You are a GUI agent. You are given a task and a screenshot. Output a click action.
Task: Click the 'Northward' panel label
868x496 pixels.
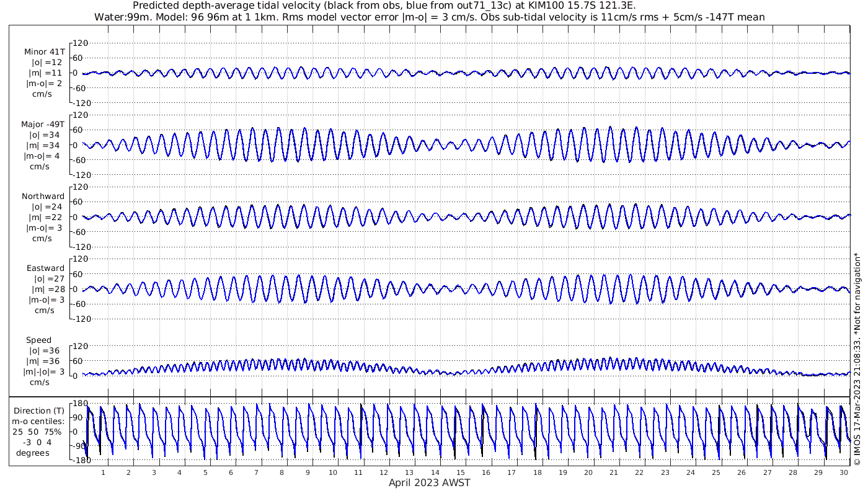(x=44, y=197)
